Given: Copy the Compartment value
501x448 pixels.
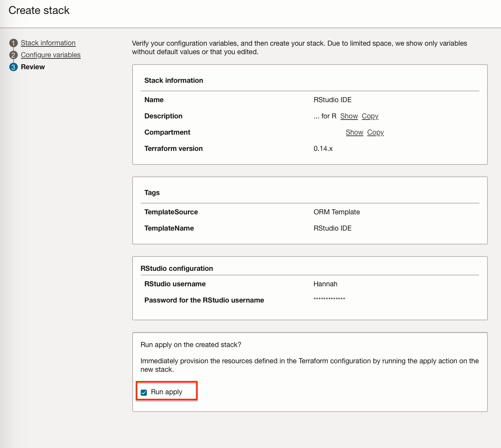Looking at the screenshot, I should point(375,132).
